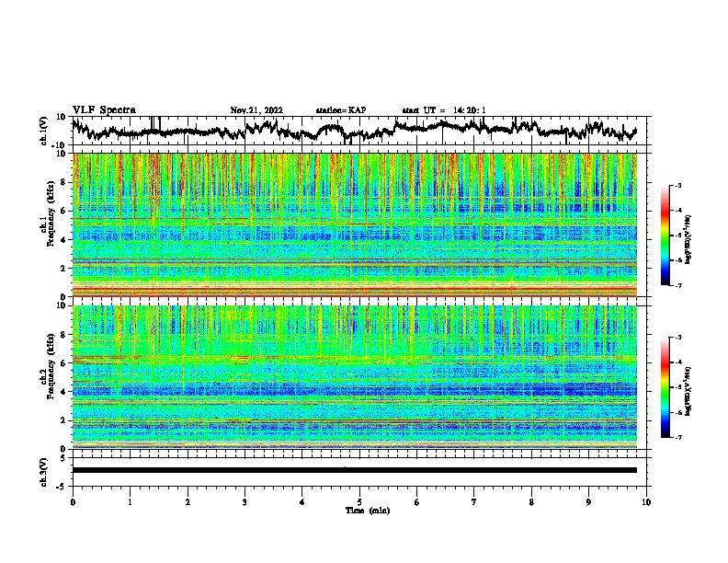Click the "VLF Spectra" title text
This screenshot has height=563, width=728.
[104, 110]
